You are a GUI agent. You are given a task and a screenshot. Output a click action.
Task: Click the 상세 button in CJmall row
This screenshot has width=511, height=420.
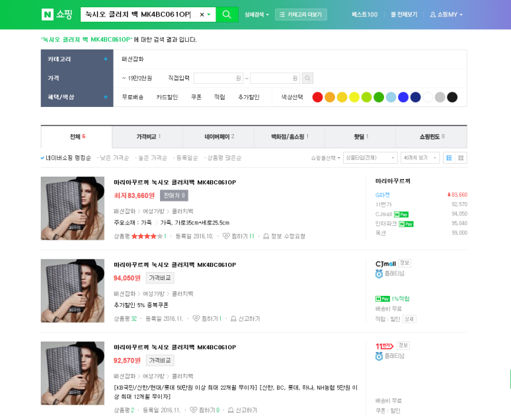409,319
